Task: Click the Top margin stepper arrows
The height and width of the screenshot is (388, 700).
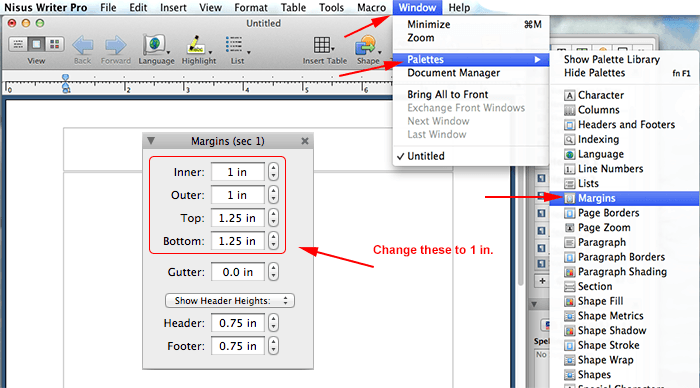Action: [273, 218]
